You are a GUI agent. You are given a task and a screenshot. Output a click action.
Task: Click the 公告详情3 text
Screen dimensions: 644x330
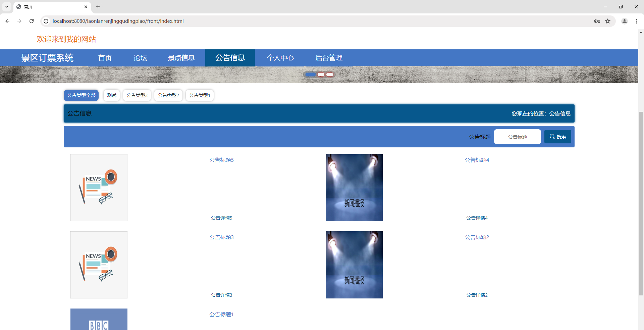tap(222, 295)
